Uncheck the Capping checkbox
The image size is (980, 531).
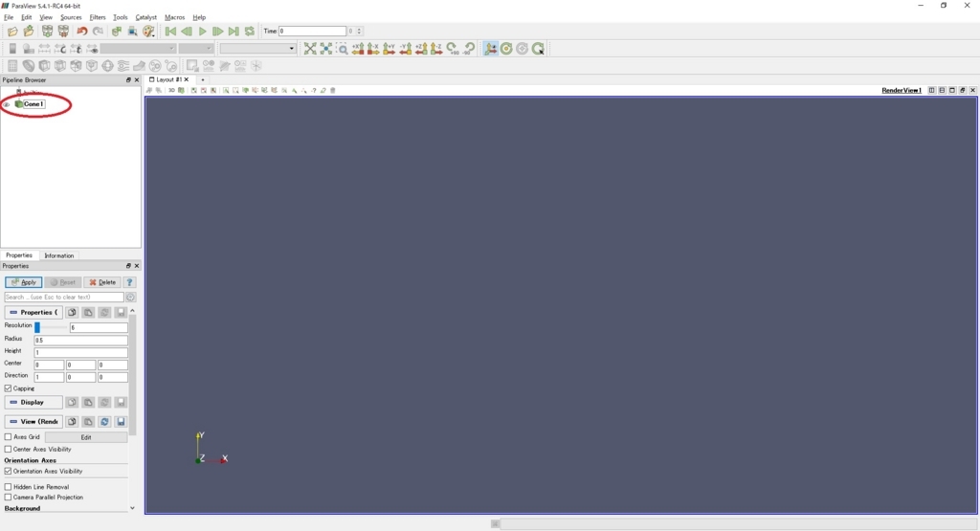pyautogui.click(x=8, y=388)
